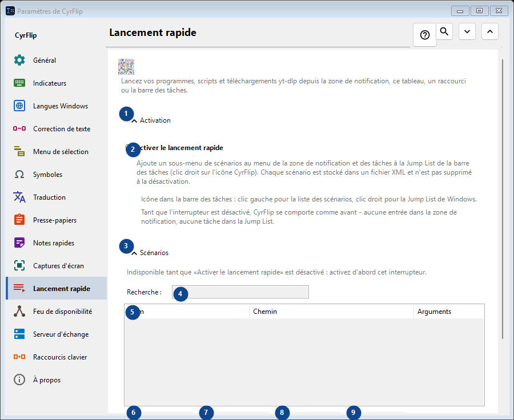Image resolution: width=514 pixels, height=420 pixels.
Task: Show the À propos page
Action: click(56, 379)
